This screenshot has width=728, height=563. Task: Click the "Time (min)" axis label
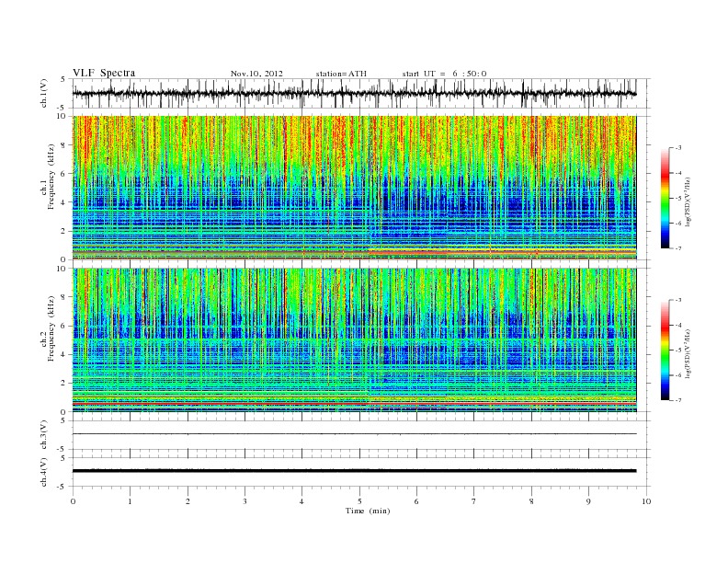[368, 511]
